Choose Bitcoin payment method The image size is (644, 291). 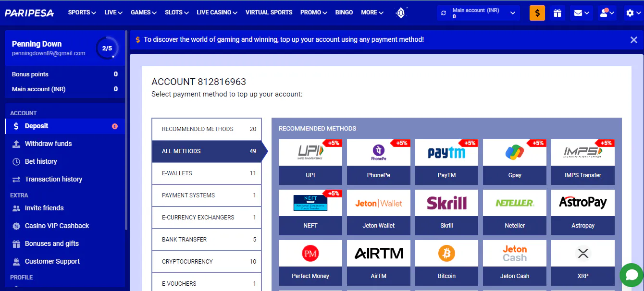click(446, 263)
